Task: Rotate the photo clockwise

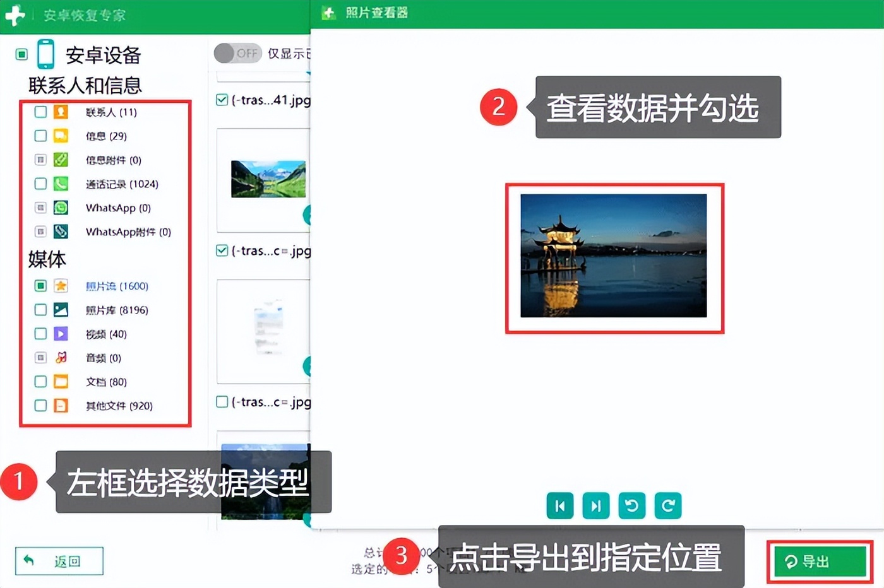Action: (x=667, y=505)
